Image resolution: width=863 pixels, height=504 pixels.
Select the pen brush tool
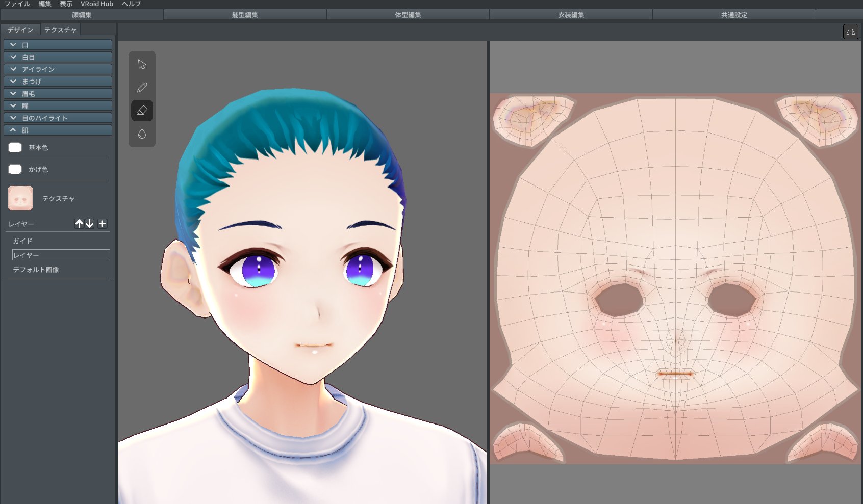point(142,88)
